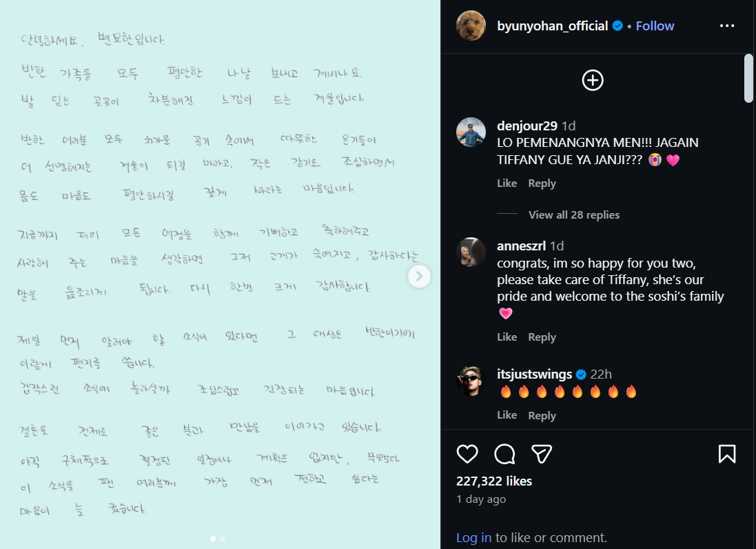View the 227,322 likes list
The image size is (756, 549).
(493, 481)
